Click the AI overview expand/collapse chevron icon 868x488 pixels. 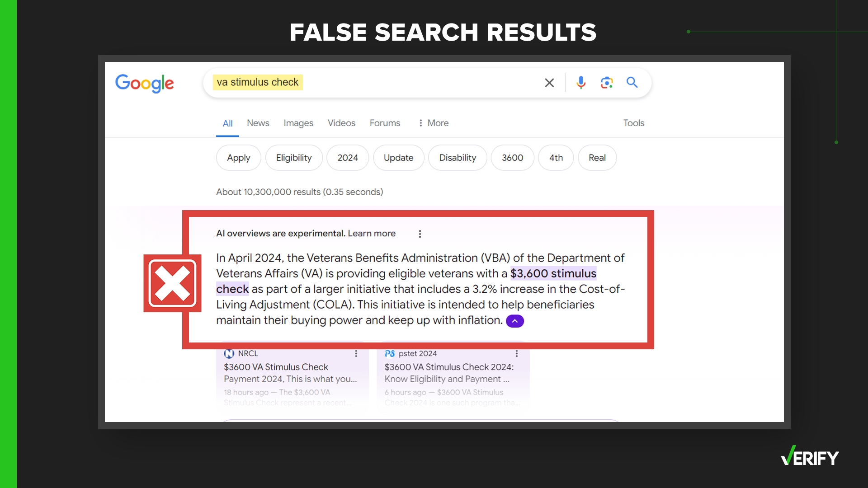coord(514,321)
